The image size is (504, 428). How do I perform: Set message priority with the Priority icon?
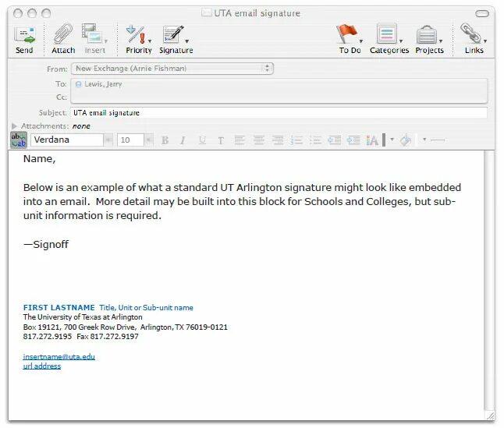[137, 34]
